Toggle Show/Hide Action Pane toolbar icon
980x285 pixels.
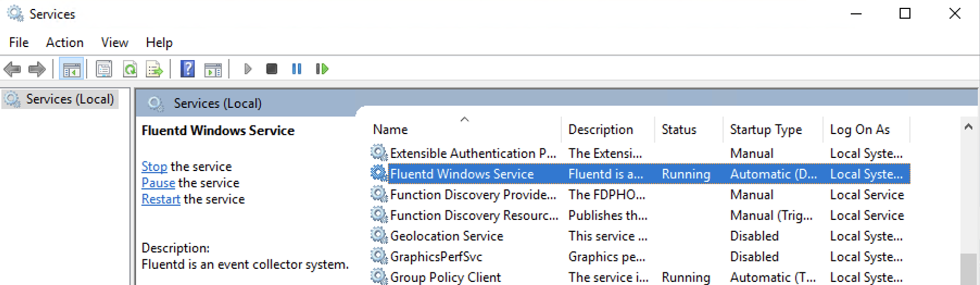point(213,69)
